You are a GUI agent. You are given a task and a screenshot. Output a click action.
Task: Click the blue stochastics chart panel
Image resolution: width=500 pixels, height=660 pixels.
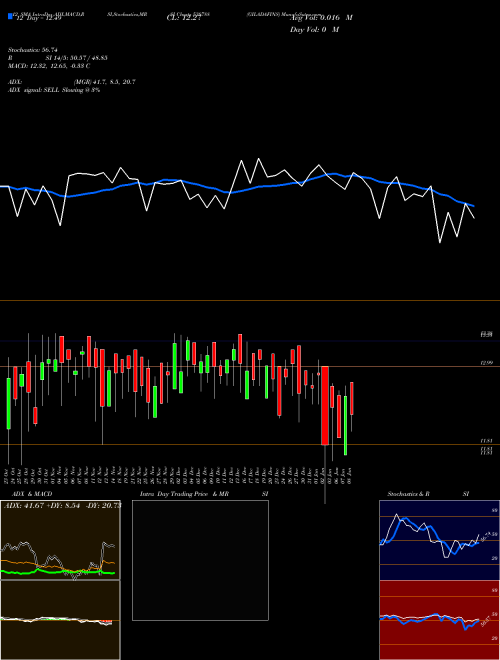439,540
